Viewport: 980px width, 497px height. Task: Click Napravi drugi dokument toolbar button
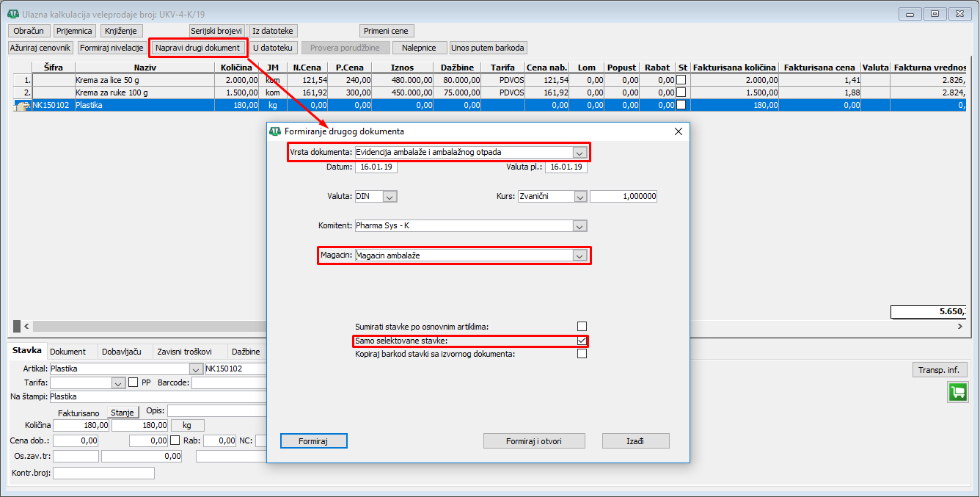198,48
